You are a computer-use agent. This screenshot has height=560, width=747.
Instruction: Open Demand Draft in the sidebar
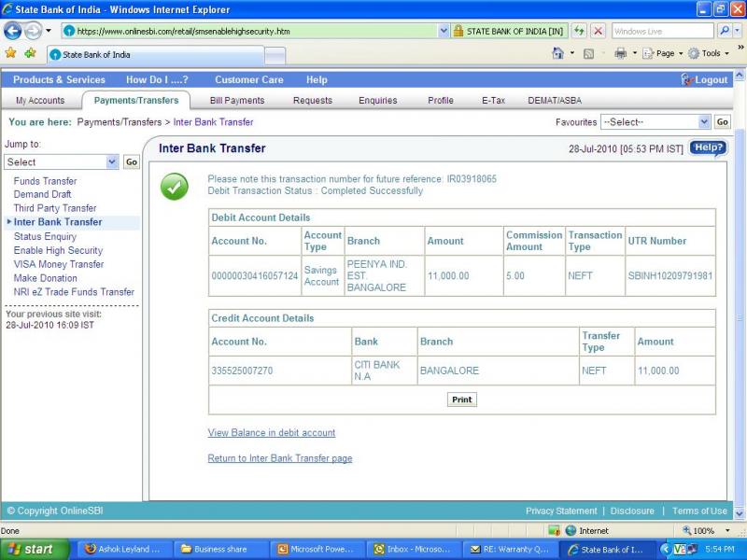(x=42, y=194)
